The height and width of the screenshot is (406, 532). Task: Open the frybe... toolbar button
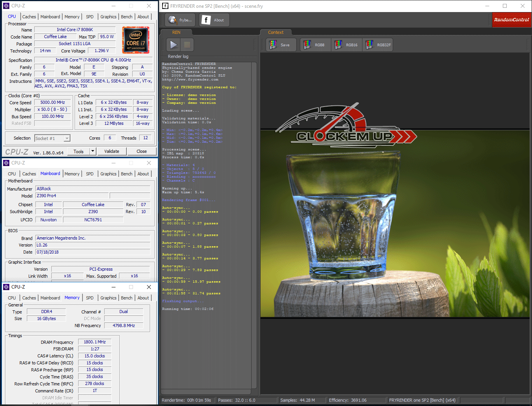pos(181,20)
